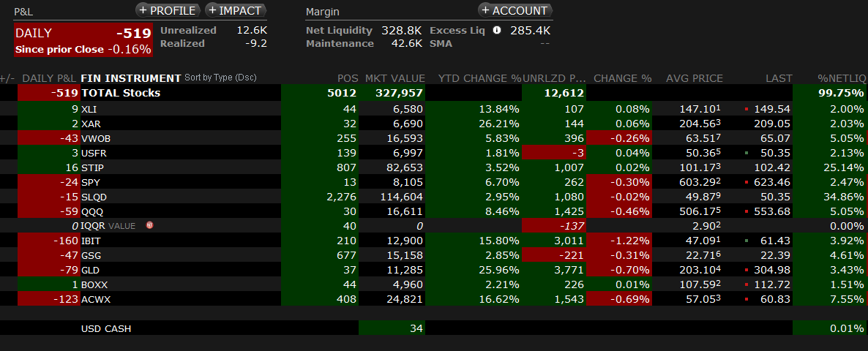Select the GSG instrument row

click(434, 255)
